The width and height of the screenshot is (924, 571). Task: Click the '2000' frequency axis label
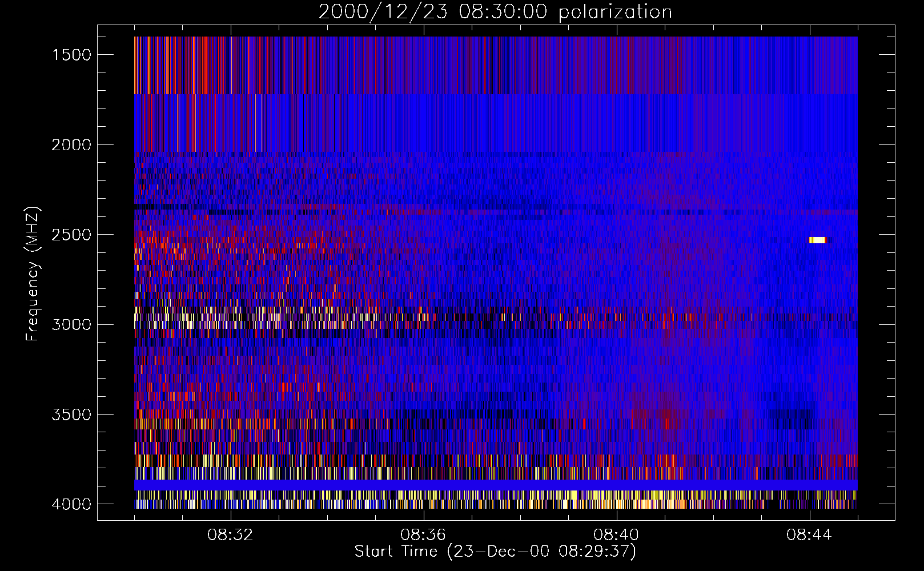click(71, 145)
